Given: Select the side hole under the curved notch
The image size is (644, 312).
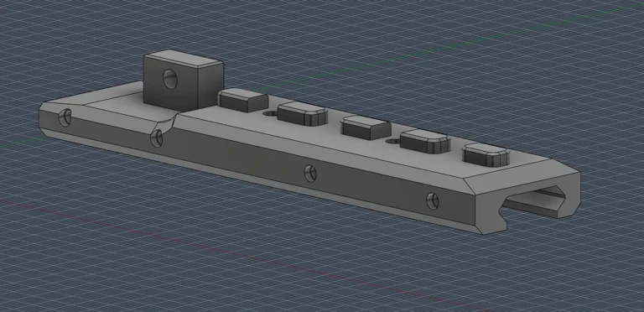Looking at the screenshot, I should [157, 138].
